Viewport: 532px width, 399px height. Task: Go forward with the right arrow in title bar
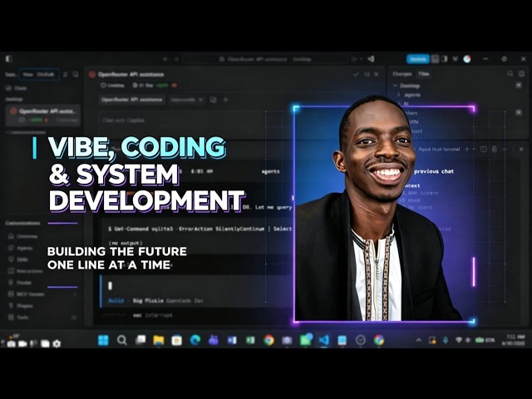point(176,59)
